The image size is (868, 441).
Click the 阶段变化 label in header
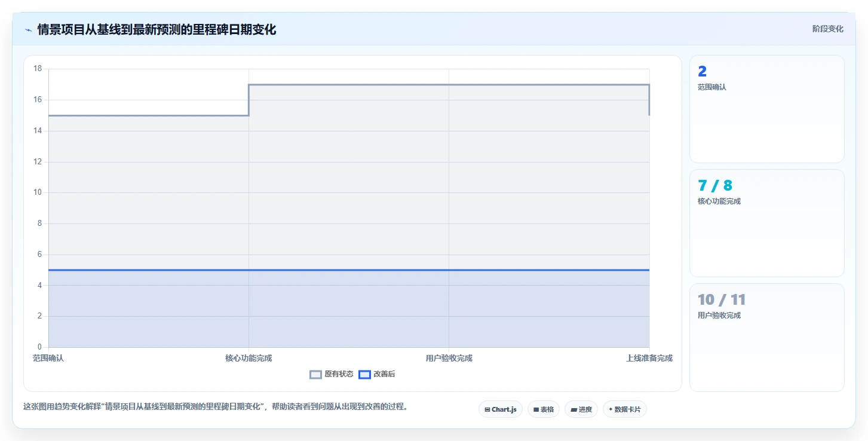point(828,29)
